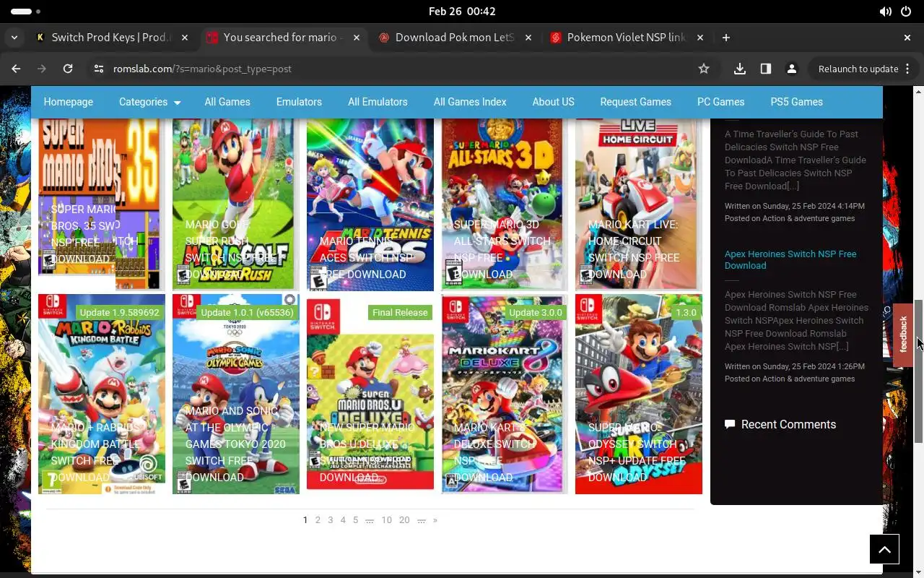The image size is (924, 578).
Task: Go to results page 3
Action: 331,520
